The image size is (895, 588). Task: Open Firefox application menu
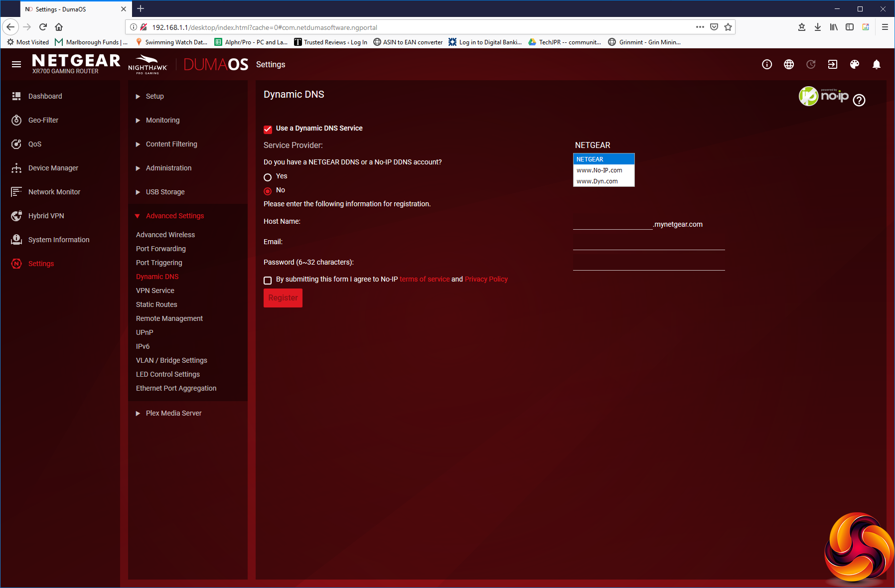coord(885,27)
